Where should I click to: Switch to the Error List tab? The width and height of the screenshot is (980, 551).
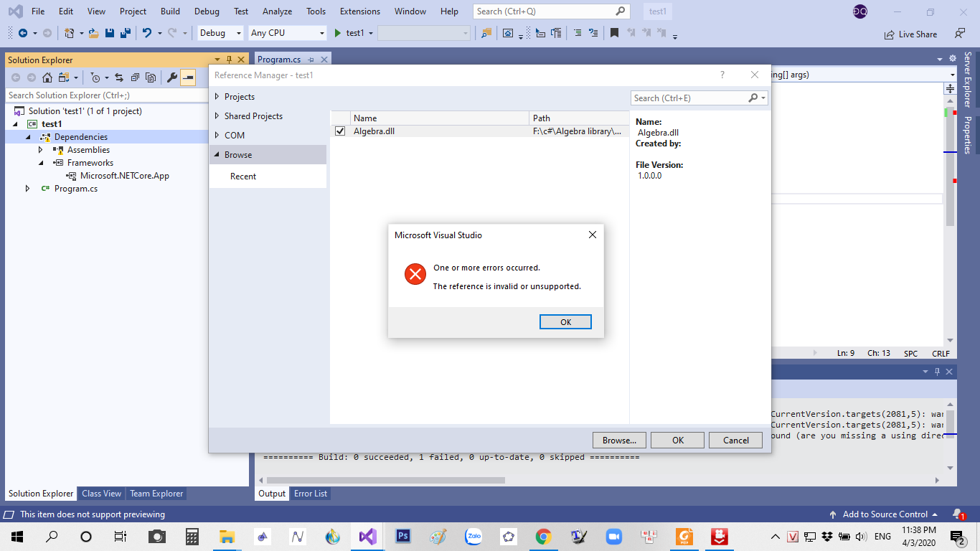tap(311, 494)
